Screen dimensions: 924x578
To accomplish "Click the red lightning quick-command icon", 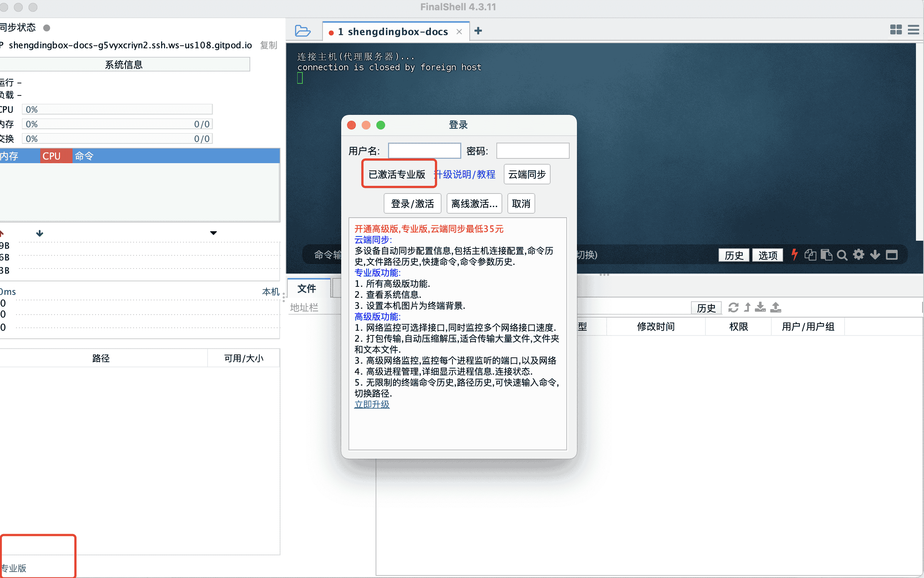I will [x=794, y=255].
